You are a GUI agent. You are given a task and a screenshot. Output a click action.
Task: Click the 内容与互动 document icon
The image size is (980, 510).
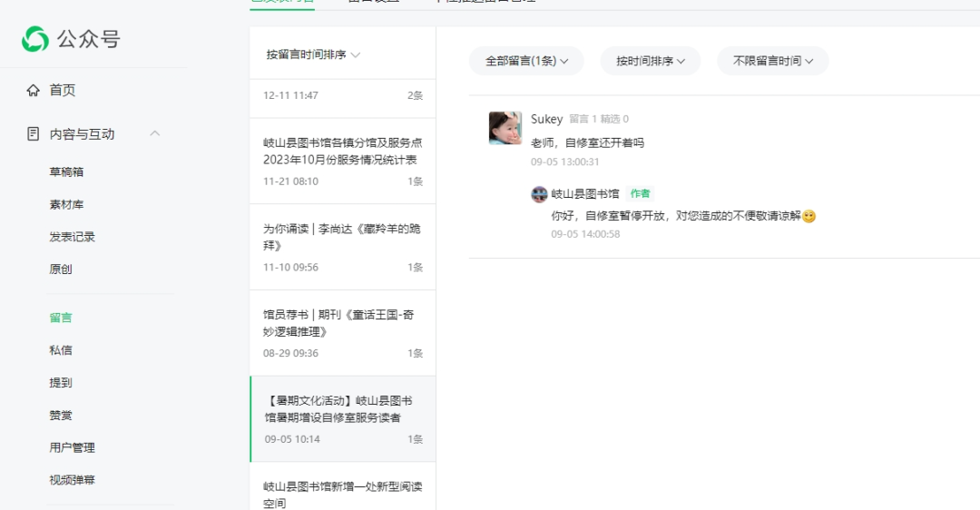(34, 133)
